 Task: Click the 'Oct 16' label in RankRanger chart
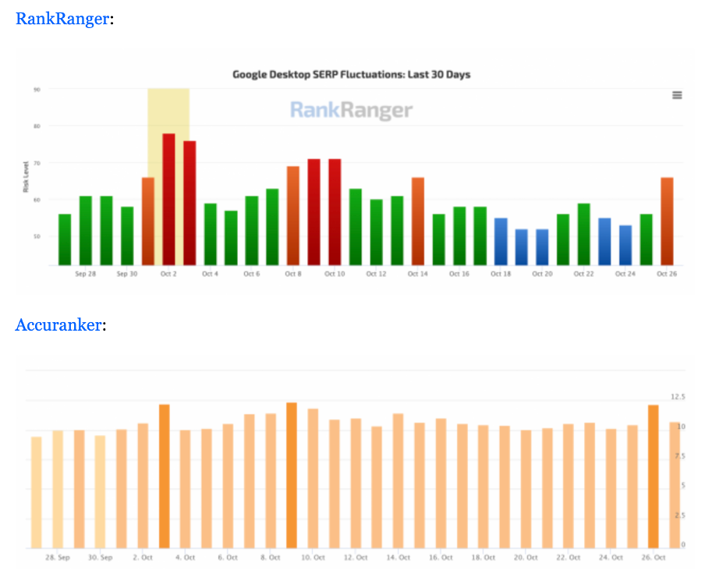tap(459, 274)
